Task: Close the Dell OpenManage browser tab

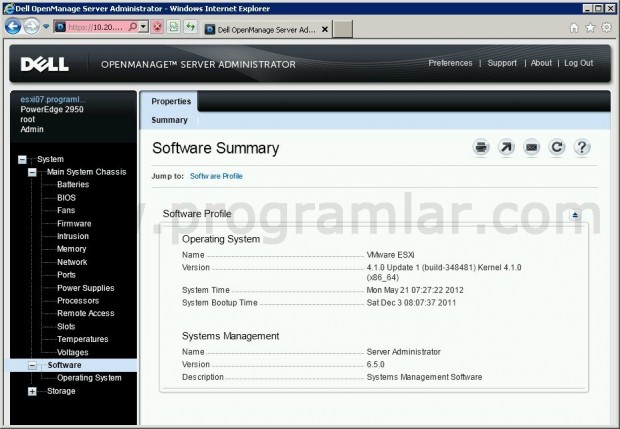Action: [325, 29]
